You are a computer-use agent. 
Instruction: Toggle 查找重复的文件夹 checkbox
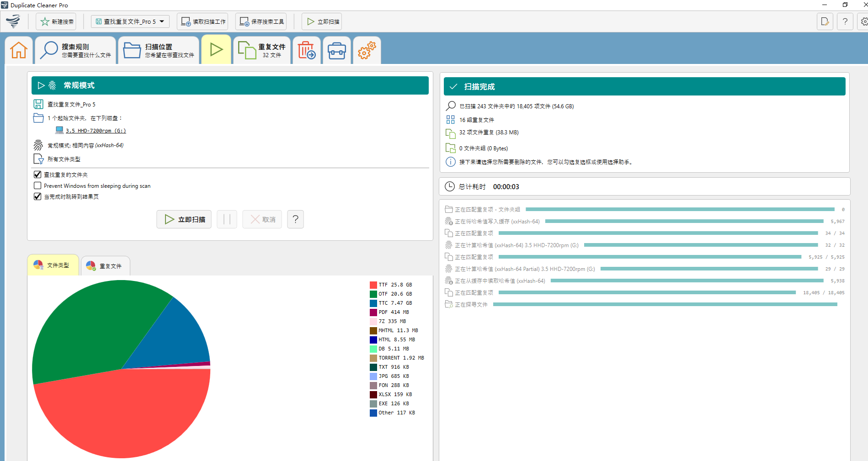coord(37,175)
